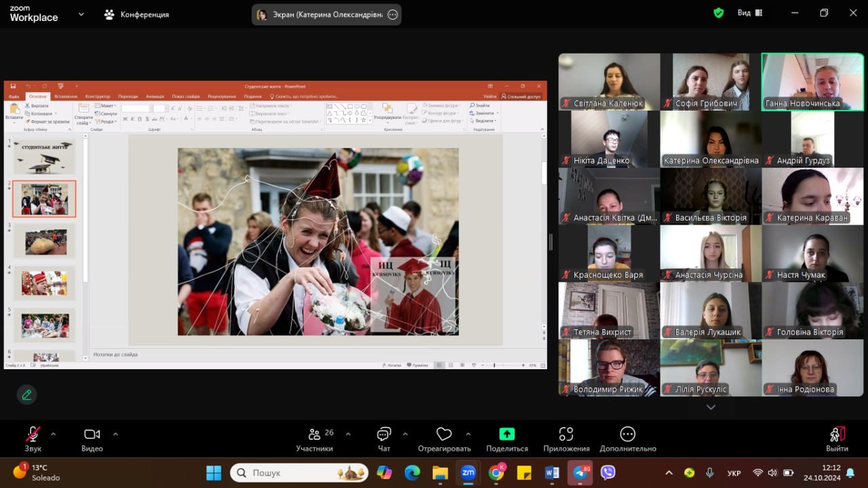Expand audio settings chevron next to mic
Screen dimensions: 868x488
53,434
